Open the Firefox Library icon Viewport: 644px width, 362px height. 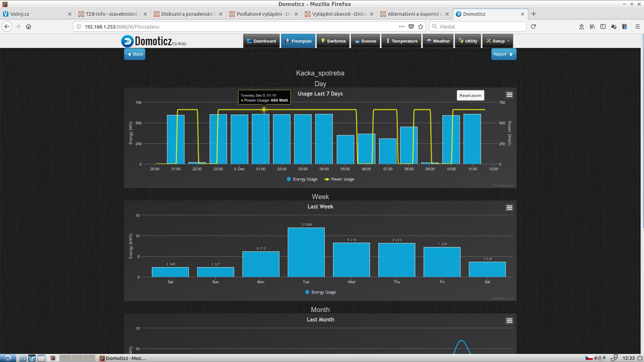(592, 26)
